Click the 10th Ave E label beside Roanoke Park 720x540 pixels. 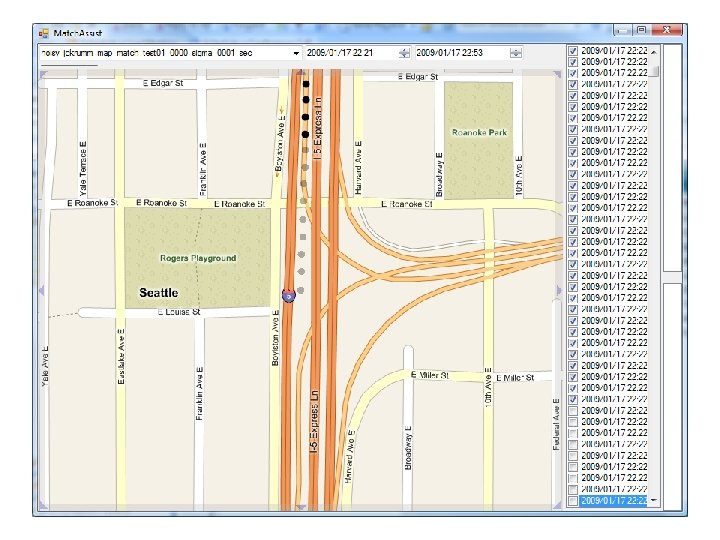(x=519, y=176)
